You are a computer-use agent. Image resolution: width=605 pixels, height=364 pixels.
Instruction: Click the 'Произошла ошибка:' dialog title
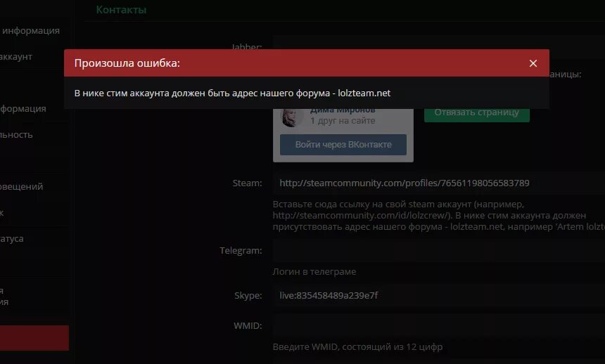click(x=127, y=63)
